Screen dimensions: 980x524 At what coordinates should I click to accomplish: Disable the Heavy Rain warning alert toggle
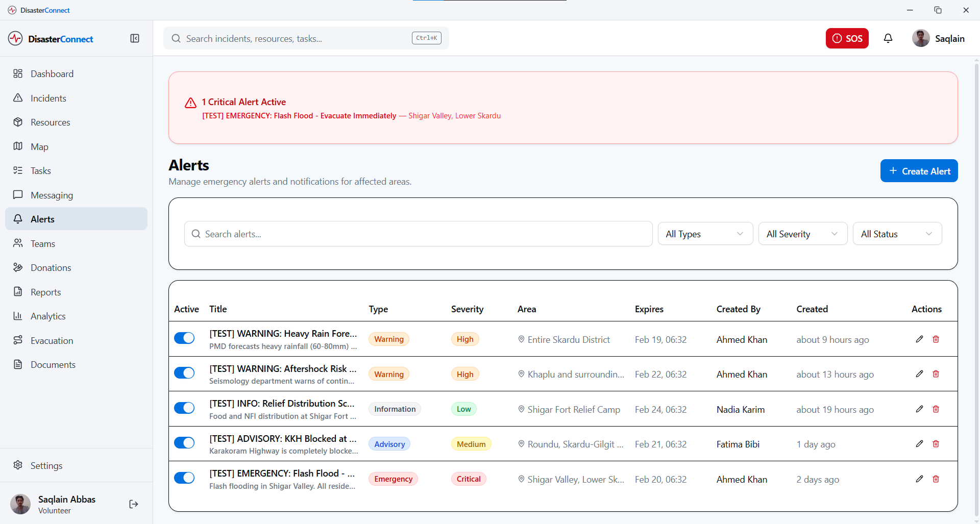point(184,338)
